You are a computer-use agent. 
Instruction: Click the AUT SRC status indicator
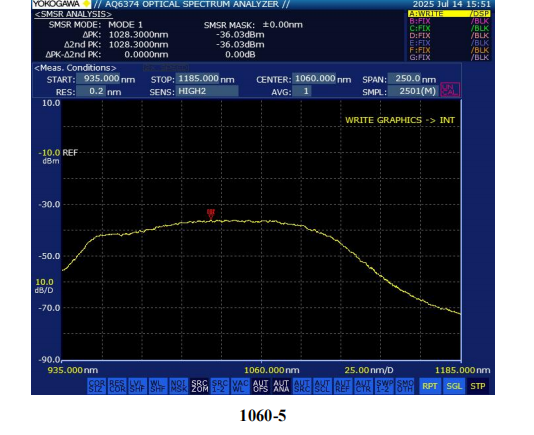click(x=302, y=386)
